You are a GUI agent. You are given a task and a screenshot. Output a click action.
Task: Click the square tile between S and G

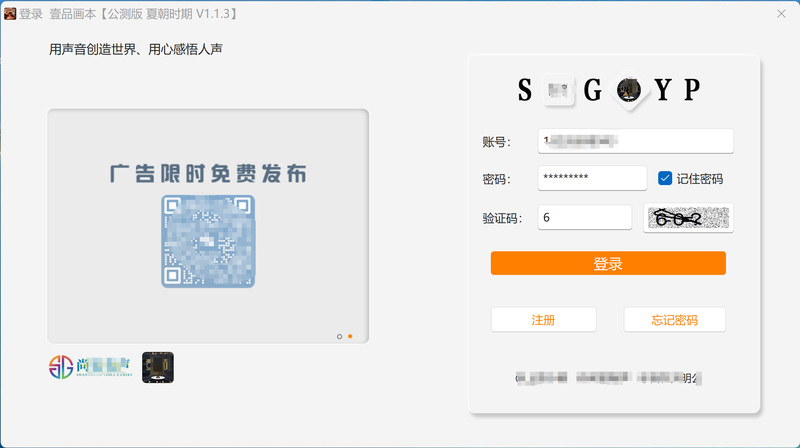point(558,90)
